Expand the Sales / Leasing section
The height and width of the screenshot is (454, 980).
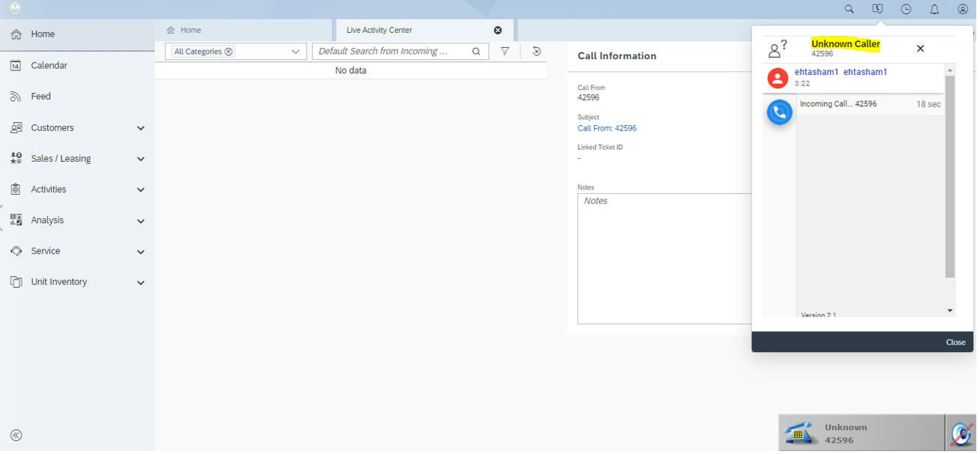pyautogui.click(x=141, y=160)
